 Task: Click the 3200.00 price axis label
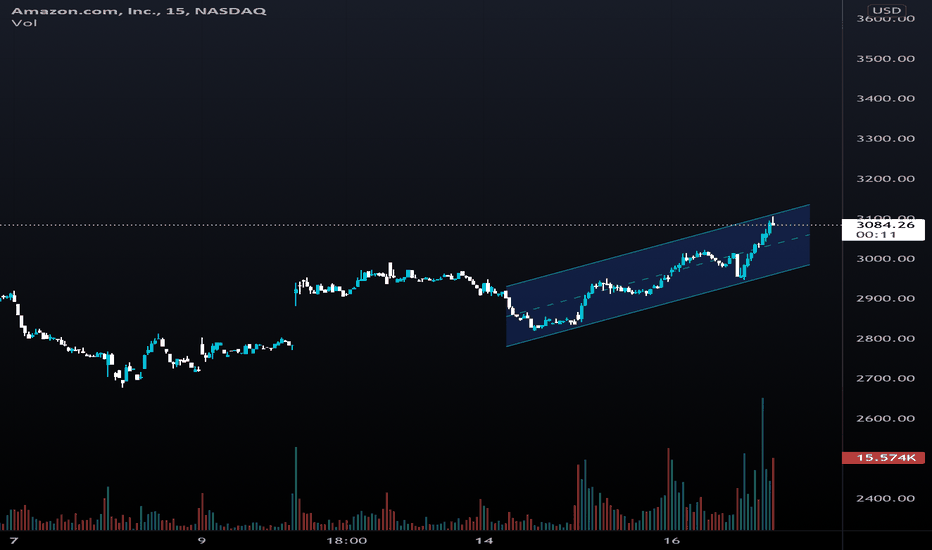tap(885, 178)
